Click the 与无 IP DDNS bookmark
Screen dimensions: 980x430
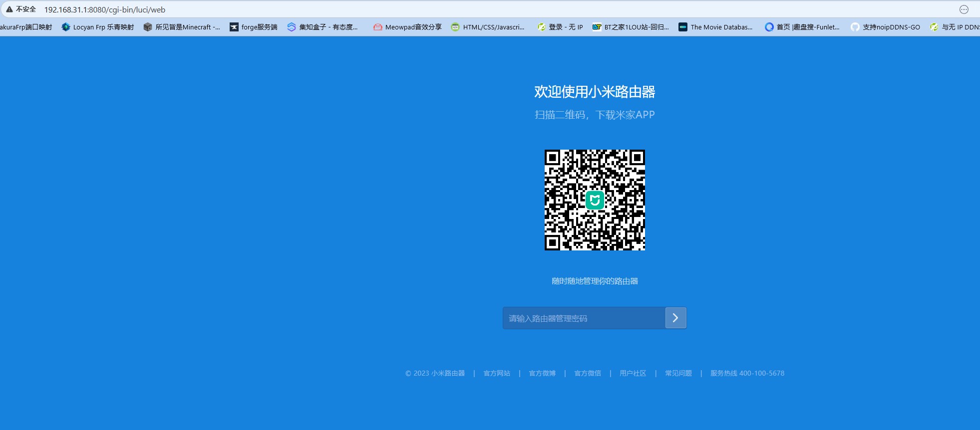(955, 27)
